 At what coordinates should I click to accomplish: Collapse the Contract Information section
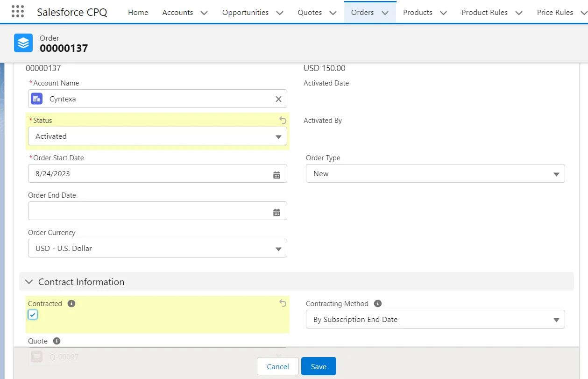click(28, 281)
